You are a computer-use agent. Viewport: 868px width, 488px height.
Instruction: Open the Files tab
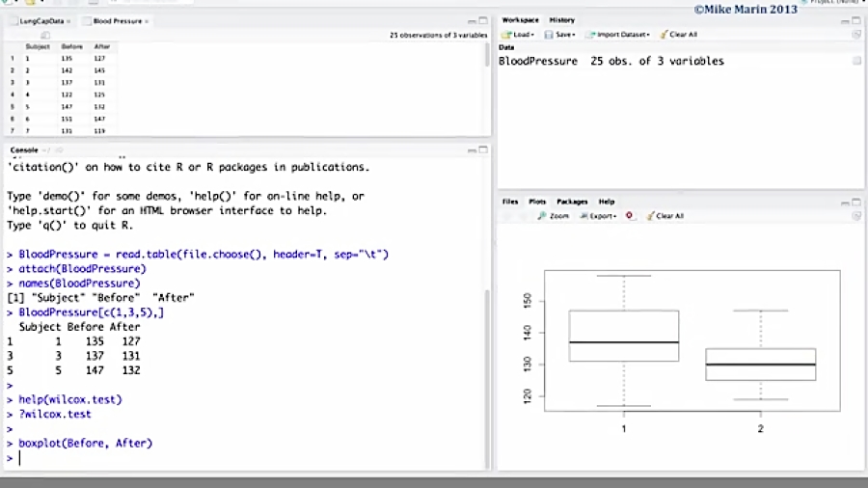click(509, 202)
